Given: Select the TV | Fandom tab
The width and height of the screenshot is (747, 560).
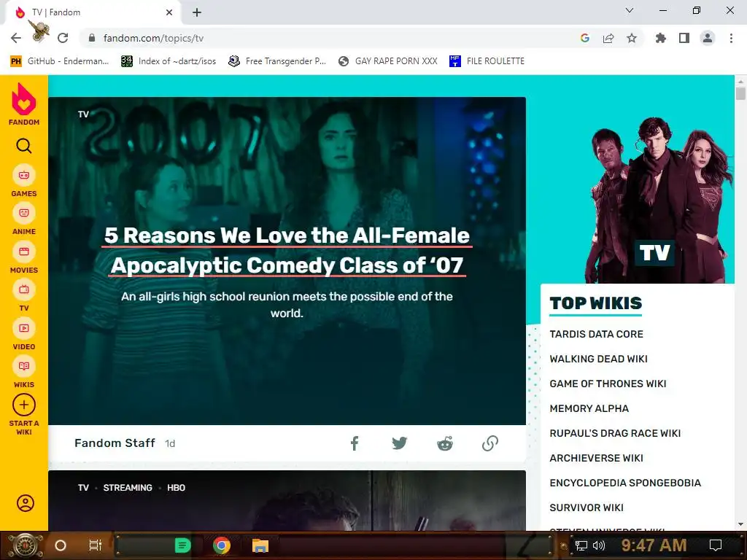Looking at the screenshot, I should [x=93, y=12].
